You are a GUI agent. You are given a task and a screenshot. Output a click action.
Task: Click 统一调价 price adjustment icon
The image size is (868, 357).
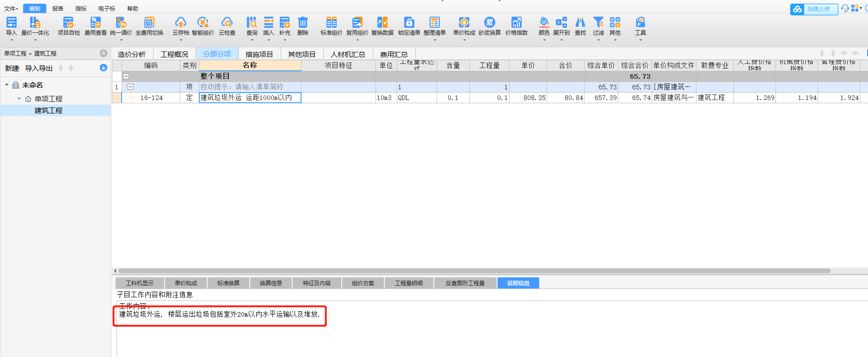click(x=121, y=22)
